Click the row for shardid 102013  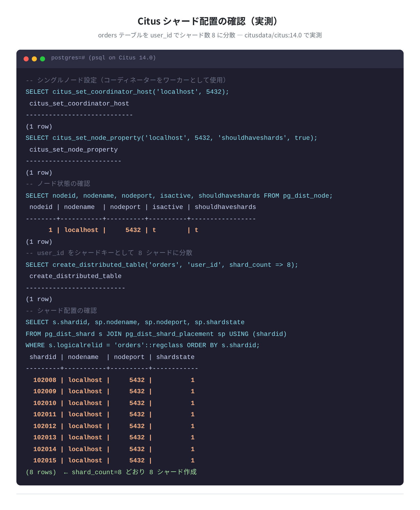(114, 438)
